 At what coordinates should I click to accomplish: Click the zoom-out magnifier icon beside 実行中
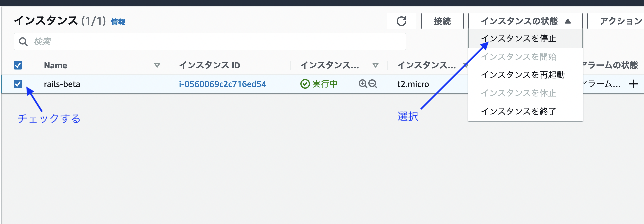(373, 84)
